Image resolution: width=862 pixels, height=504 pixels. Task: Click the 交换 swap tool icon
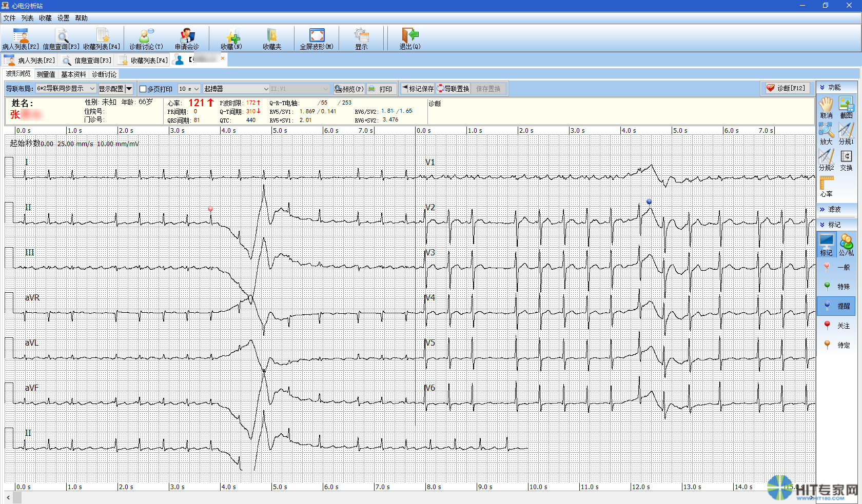846,158
